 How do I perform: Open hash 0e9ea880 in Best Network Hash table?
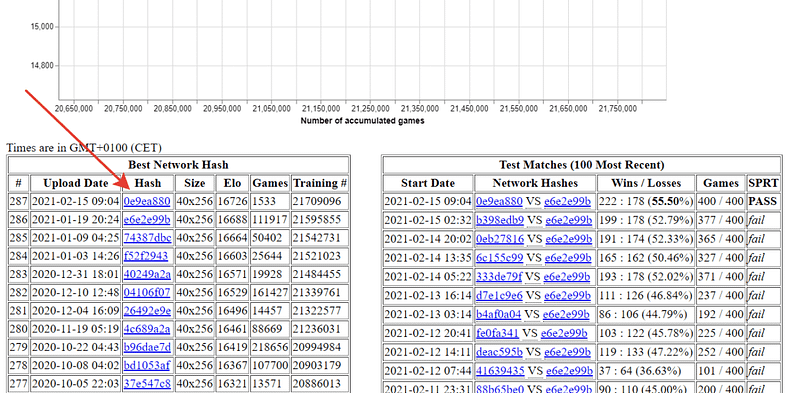pos(147,202)
